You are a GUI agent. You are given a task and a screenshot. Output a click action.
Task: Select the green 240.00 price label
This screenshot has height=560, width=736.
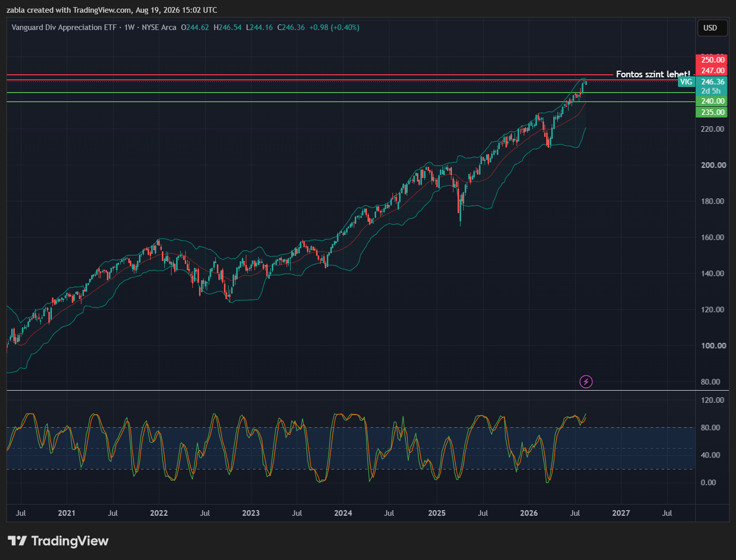click(x=711, y=101)
